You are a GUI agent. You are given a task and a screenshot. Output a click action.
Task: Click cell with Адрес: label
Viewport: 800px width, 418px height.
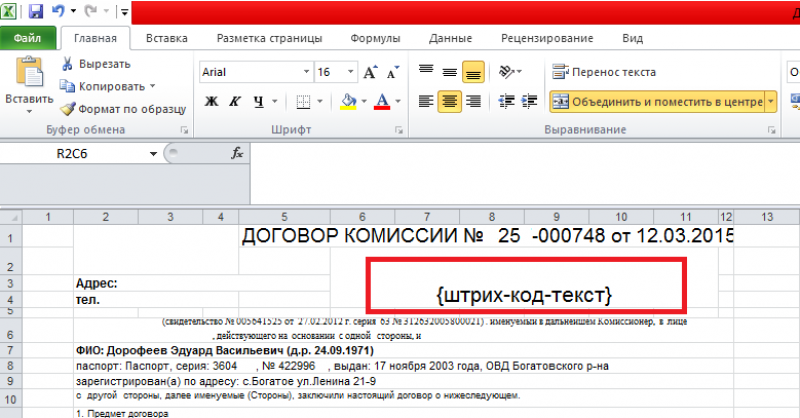202,283
